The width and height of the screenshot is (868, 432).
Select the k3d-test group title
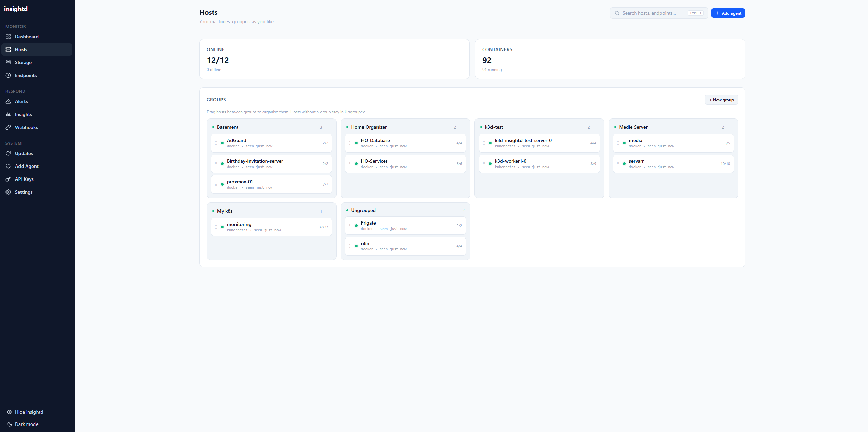click(x=494, y=127)
